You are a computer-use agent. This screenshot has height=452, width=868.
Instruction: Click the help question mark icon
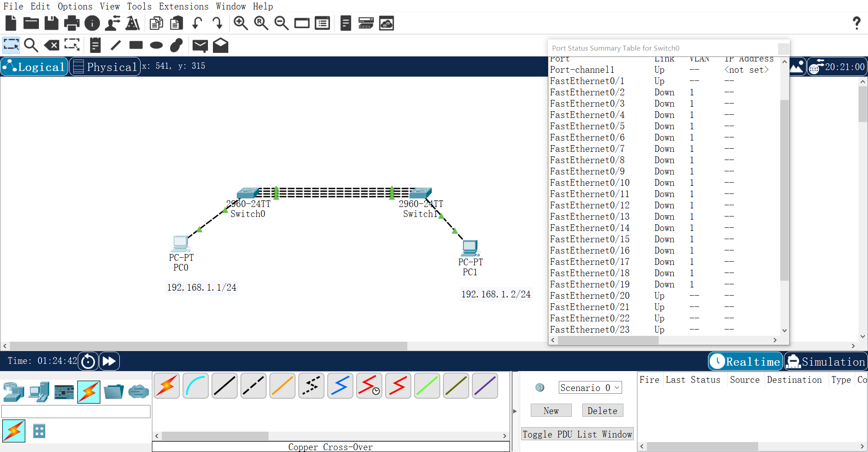[856, 23]
